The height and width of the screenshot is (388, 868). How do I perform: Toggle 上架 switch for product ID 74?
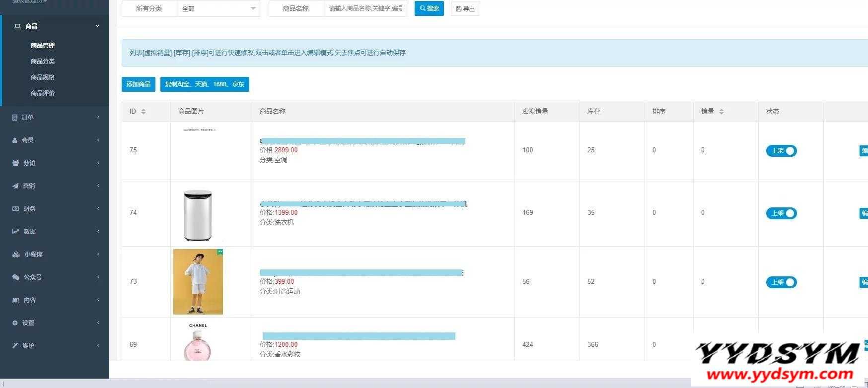point(781,213)
